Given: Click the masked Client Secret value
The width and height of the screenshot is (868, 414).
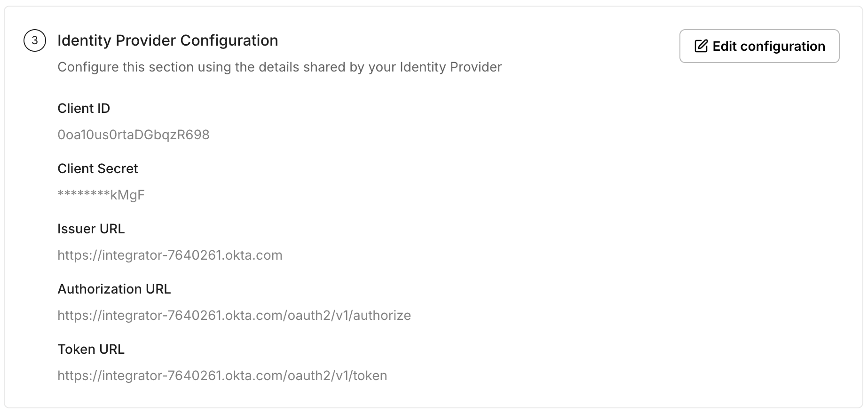Looking at the screenshot, I should pyautogui.click(x=102, y=194).
